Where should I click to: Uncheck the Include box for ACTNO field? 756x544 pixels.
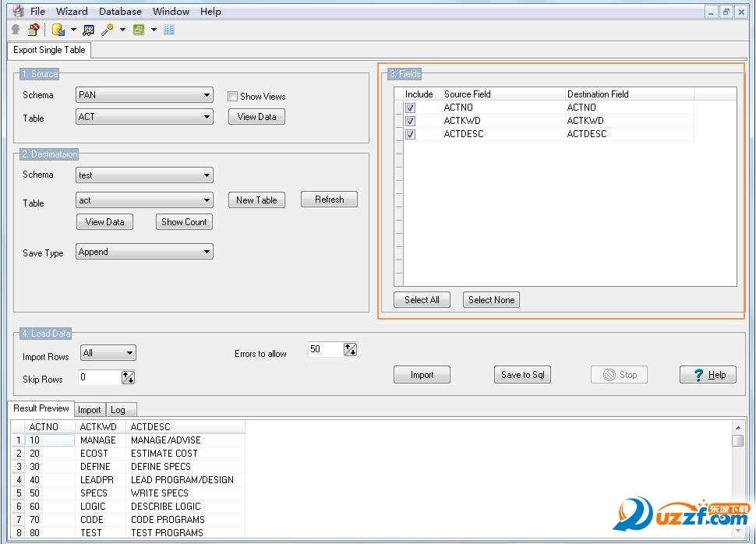tap(410, 108)
